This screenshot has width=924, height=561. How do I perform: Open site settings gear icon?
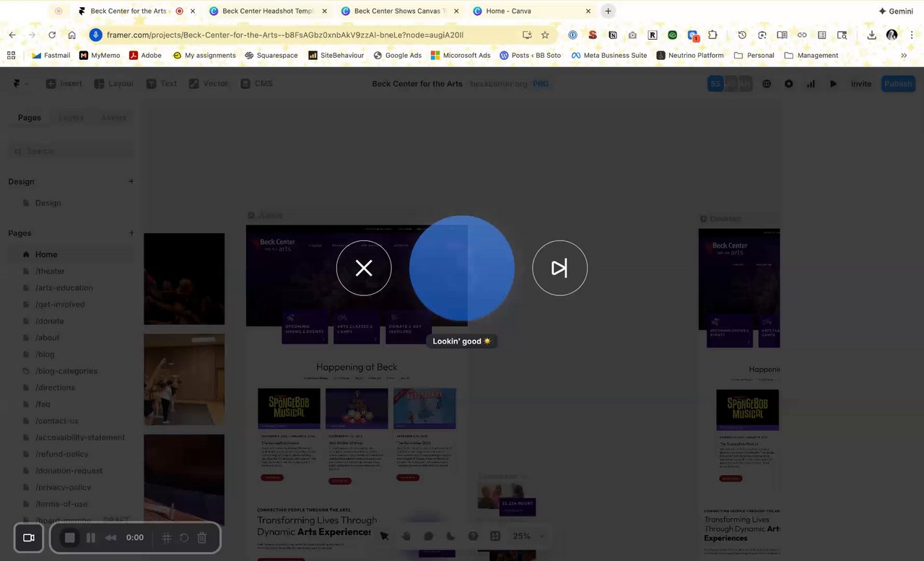coord(788,84)
